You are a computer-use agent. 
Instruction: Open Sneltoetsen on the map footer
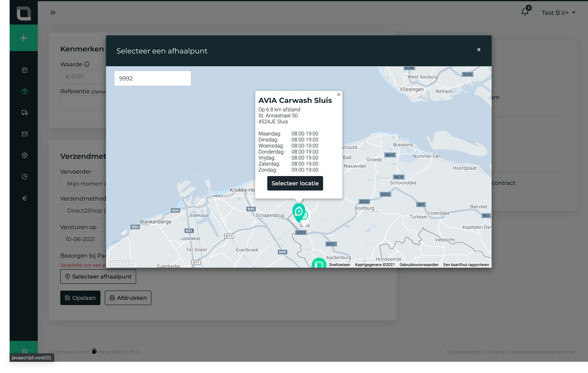pos(339,265)
